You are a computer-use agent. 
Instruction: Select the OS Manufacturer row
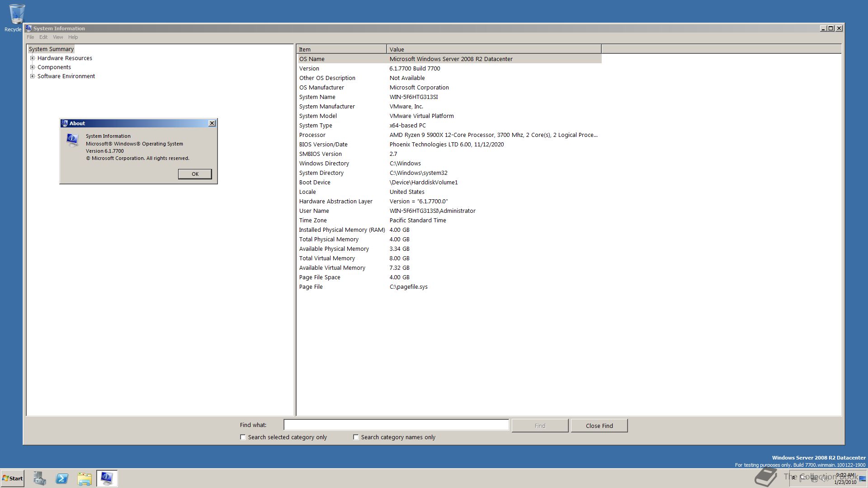coord(449,87)
